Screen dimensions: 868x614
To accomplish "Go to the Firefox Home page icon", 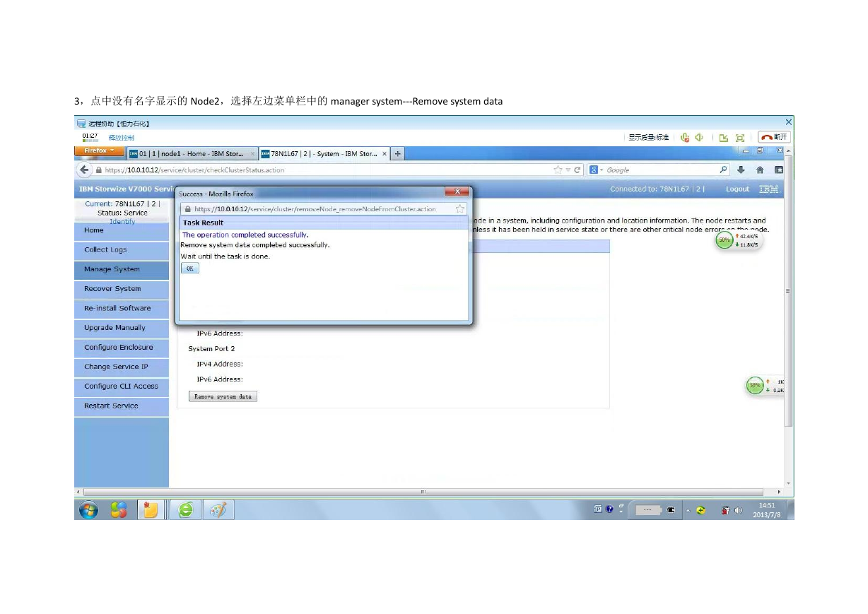I will (760, 170).
